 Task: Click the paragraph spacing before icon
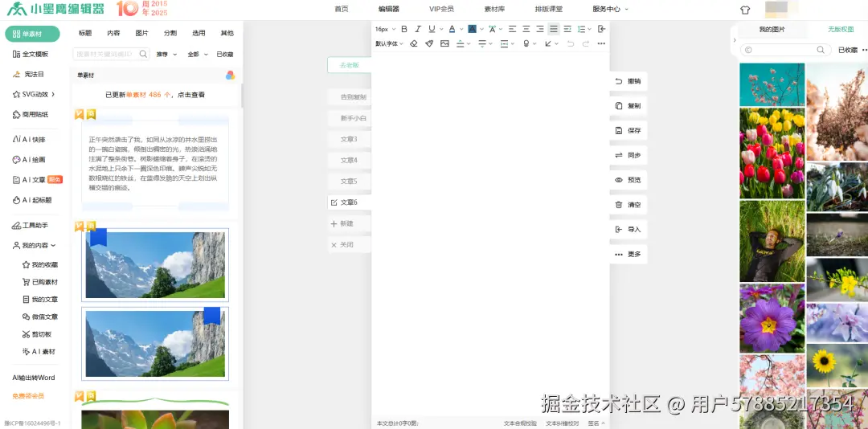(460, 43)
